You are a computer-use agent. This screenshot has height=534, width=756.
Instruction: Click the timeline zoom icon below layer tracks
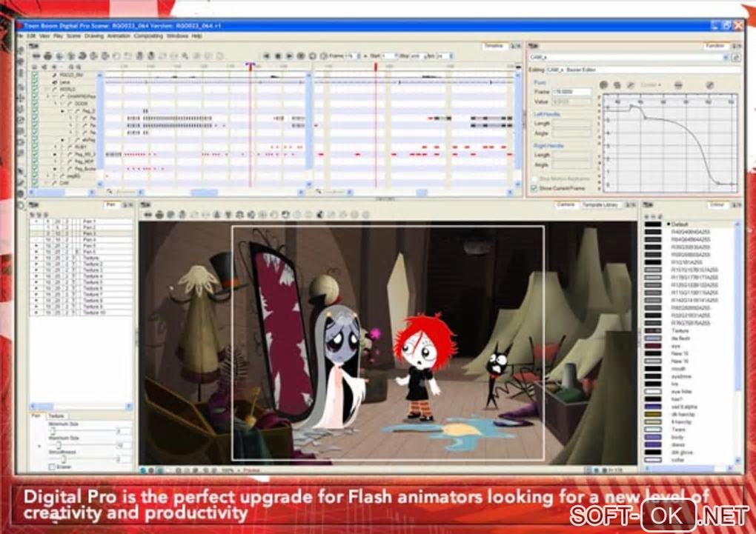[x=108, y=191]
